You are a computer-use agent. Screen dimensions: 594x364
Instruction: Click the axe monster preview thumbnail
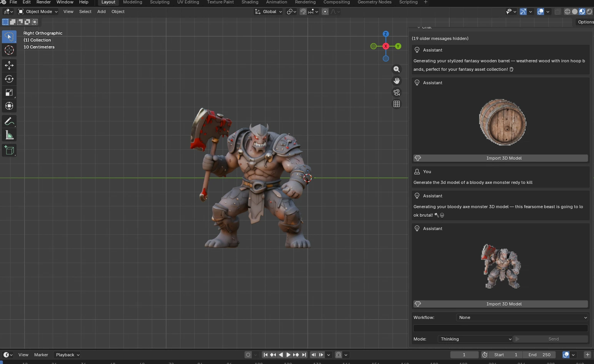pos(501,266)
